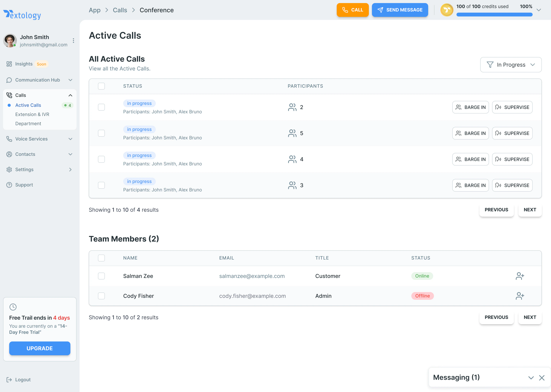Click PREVIOUS under team members table
551x392 pixels.
pos(496,317)
